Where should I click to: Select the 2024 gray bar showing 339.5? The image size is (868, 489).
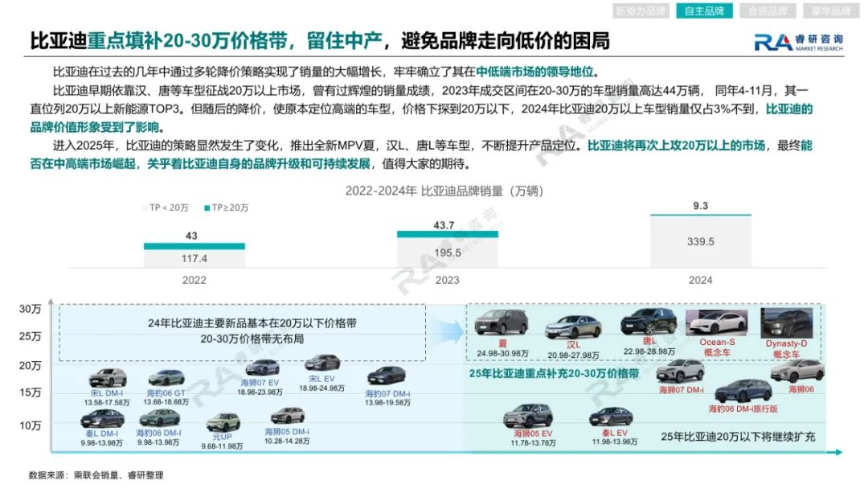[x=700, y=242]
